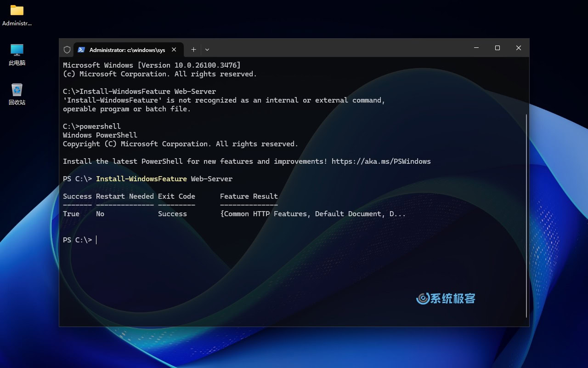The width and height of the screenshot is (588, 368).
Task: Minimize the terminal window
Action: click(x=476, y=48)
